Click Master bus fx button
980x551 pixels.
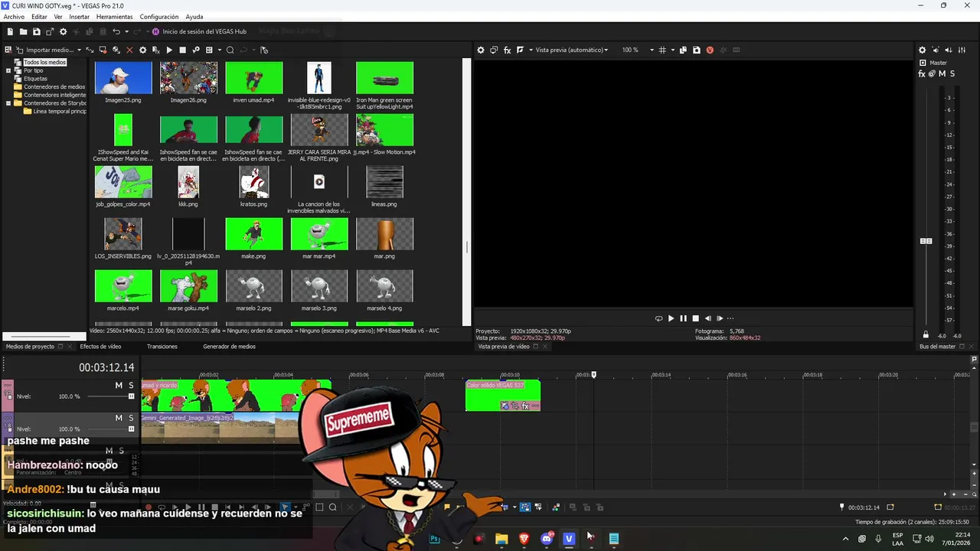pos(922,73)
